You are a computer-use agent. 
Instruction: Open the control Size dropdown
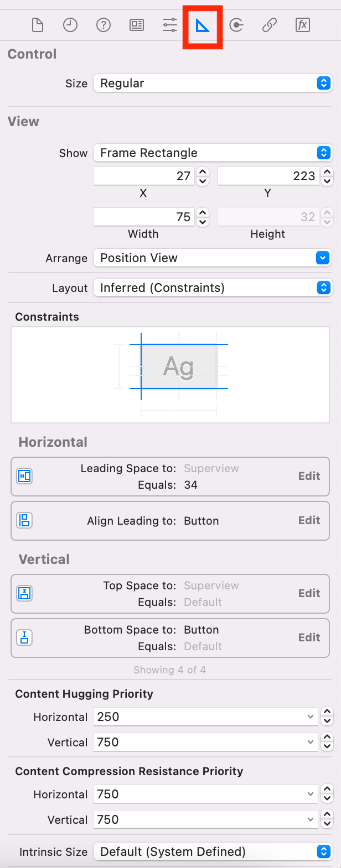(213, 83)
